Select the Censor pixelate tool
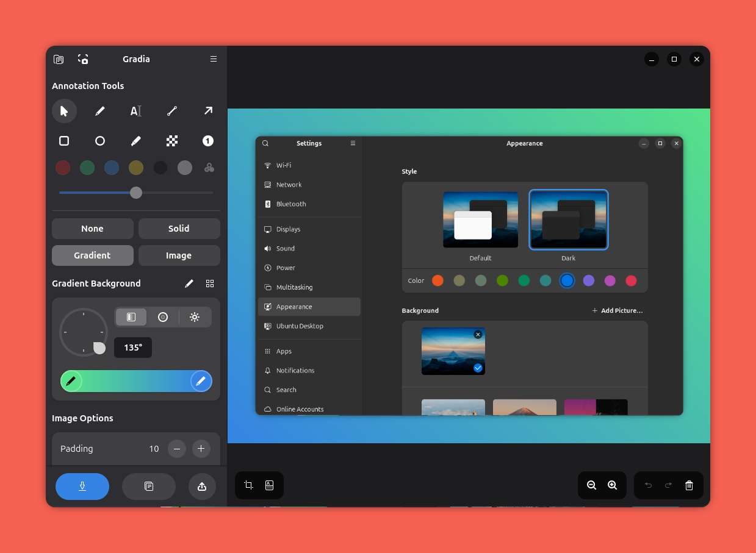756x553 pixels. (172, 141)
